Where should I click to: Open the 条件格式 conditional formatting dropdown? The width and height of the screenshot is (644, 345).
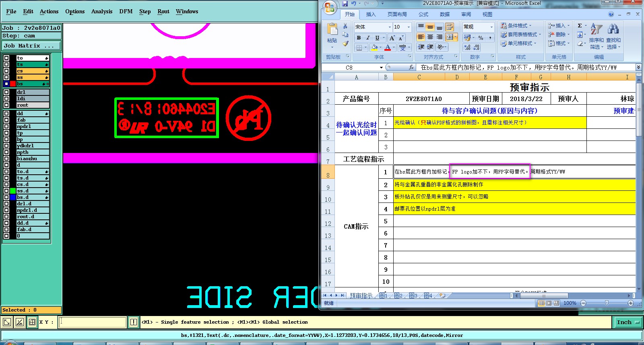click(516, 25)
